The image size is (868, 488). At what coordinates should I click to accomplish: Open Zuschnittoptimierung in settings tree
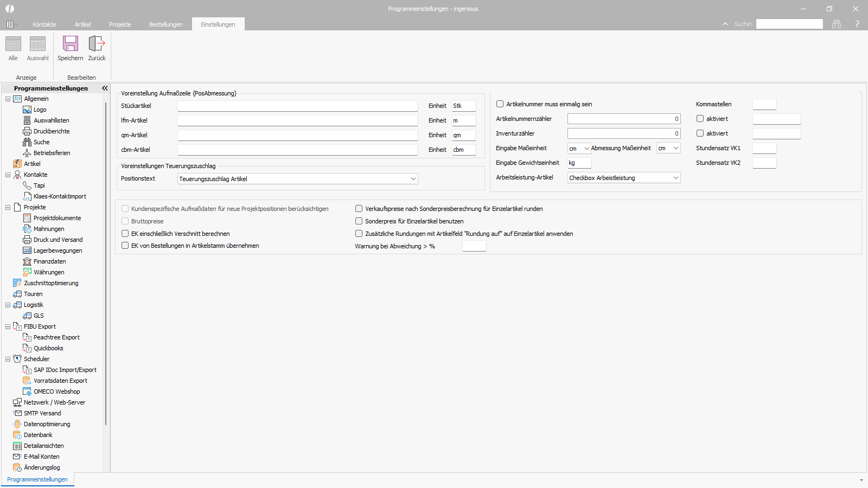(50, 283)
